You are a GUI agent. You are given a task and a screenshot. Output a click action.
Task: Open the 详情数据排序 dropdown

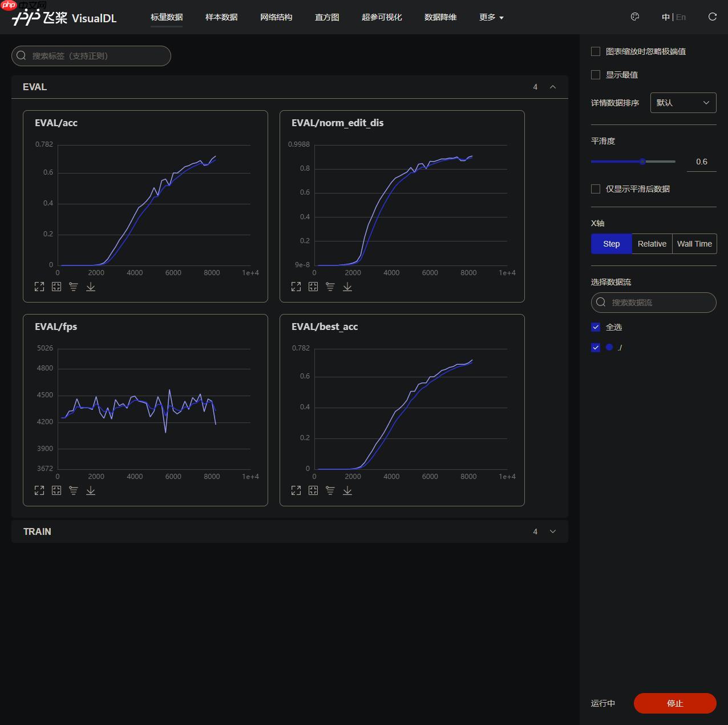[x=683, y=103]
